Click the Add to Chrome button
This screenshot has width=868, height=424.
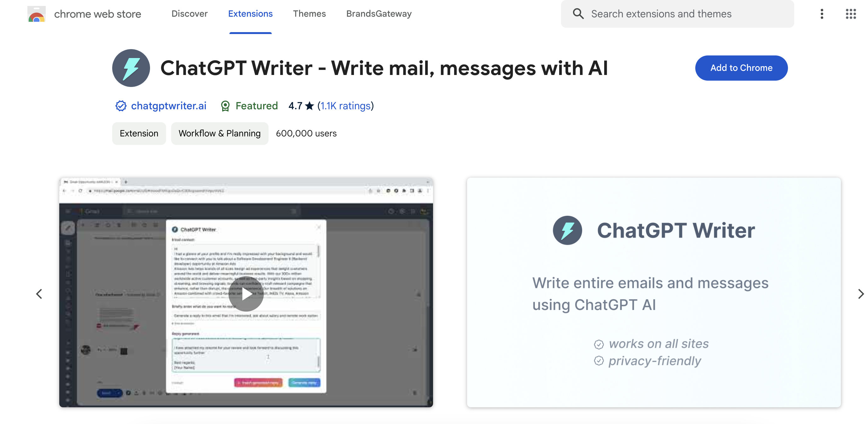[x=741, y=67]
